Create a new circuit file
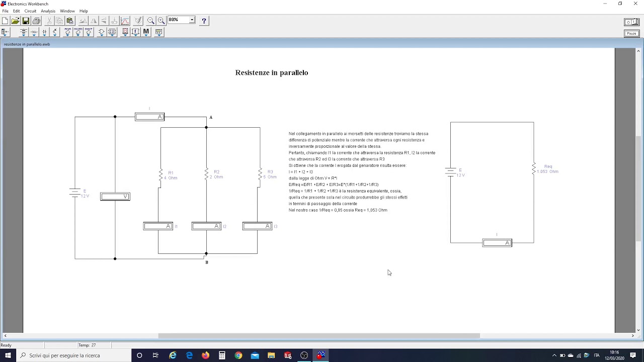The height and width of the screenshot is (362, 644). click(x=5, y=21)
